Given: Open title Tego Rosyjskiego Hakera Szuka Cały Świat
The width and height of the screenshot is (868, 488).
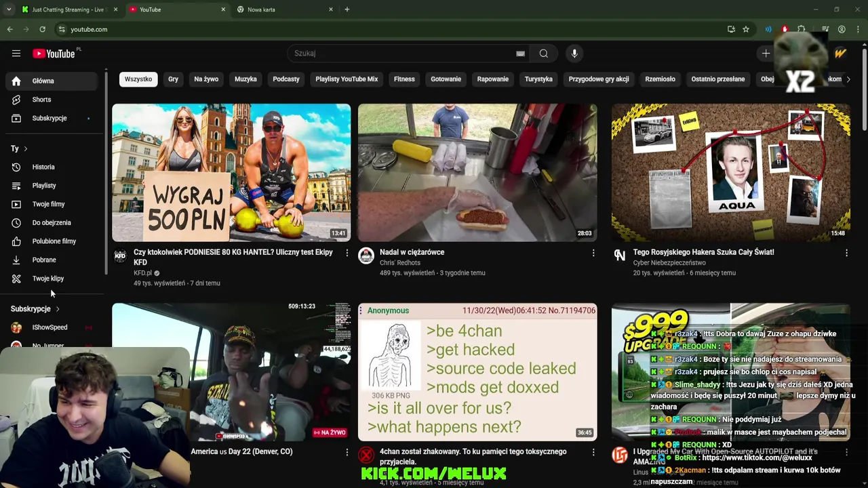Looking at the screenshot, I should (703, 252).
